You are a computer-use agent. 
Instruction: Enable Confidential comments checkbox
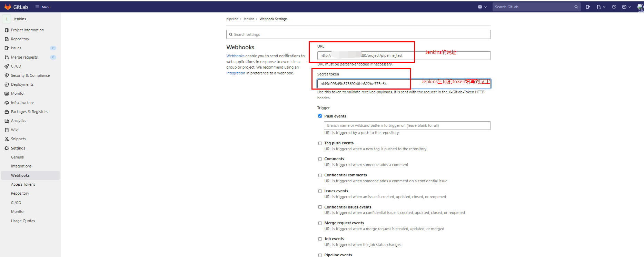point(320,175)
